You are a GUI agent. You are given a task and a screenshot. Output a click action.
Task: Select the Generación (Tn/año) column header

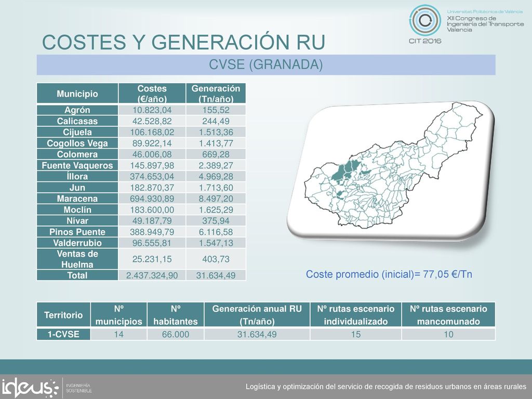(216, 94)
